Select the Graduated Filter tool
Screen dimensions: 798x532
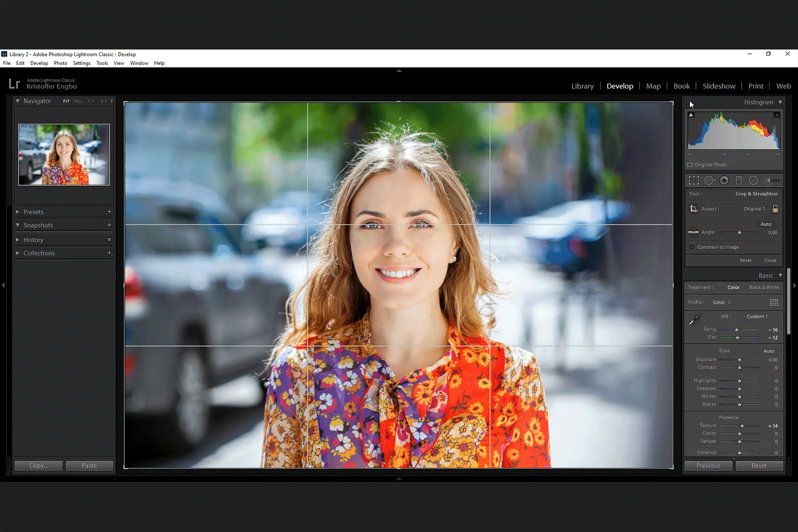[x=738, y=180]
